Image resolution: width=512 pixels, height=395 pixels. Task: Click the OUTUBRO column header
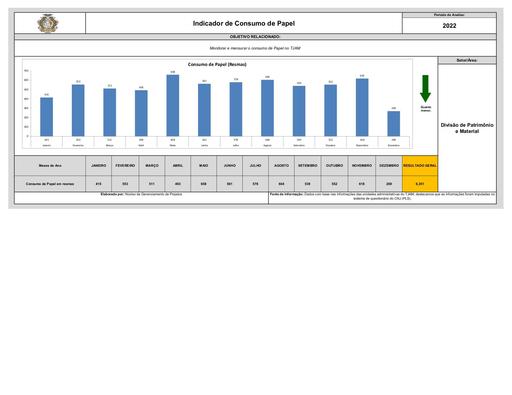[x=334, y=166]
